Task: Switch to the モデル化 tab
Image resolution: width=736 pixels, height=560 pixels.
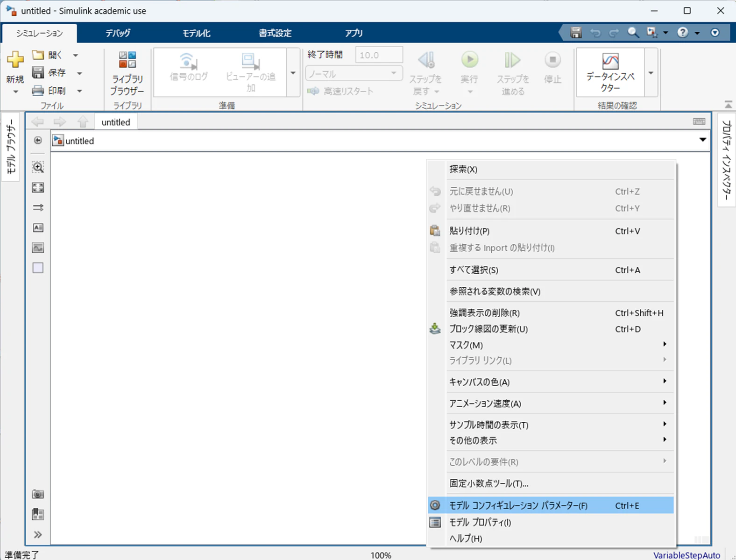Action: coord(196,33)
